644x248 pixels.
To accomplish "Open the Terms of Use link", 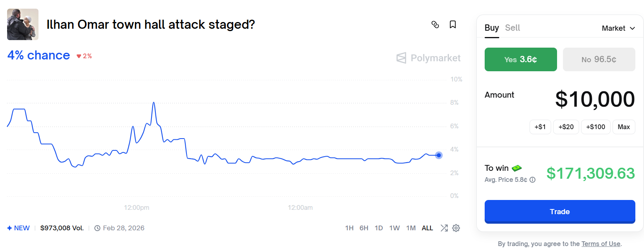I will tap(601, 244).
